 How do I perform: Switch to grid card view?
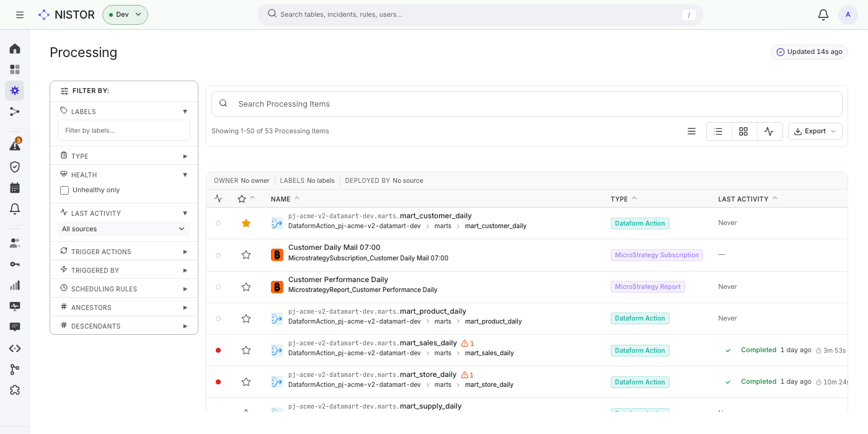(744, 131)
